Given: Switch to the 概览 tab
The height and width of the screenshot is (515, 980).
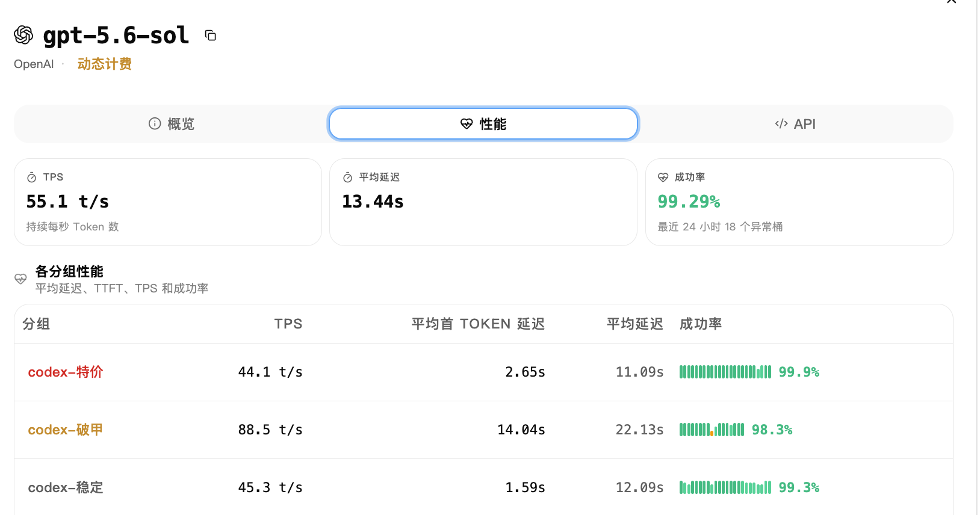Looking at the screenshot, I should point(172,124).
